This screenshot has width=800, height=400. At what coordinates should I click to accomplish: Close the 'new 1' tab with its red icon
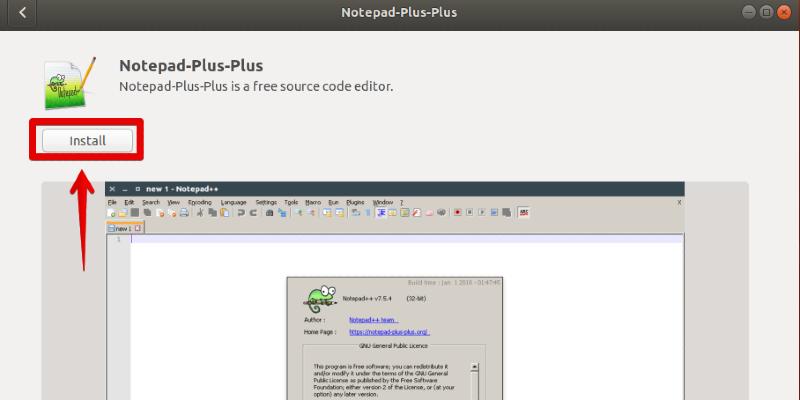138,228
